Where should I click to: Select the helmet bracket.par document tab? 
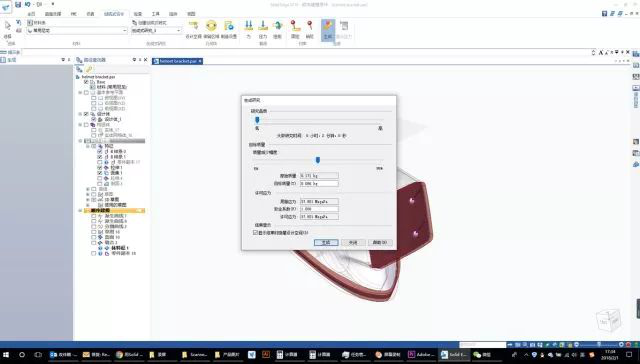pyautogui.click(x=178, y=61)
